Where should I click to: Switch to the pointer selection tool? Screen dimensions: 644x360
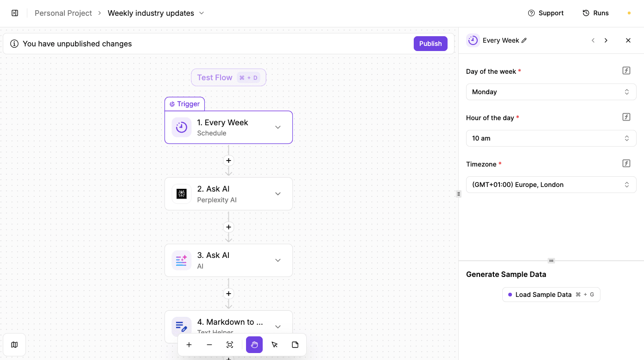274,345
